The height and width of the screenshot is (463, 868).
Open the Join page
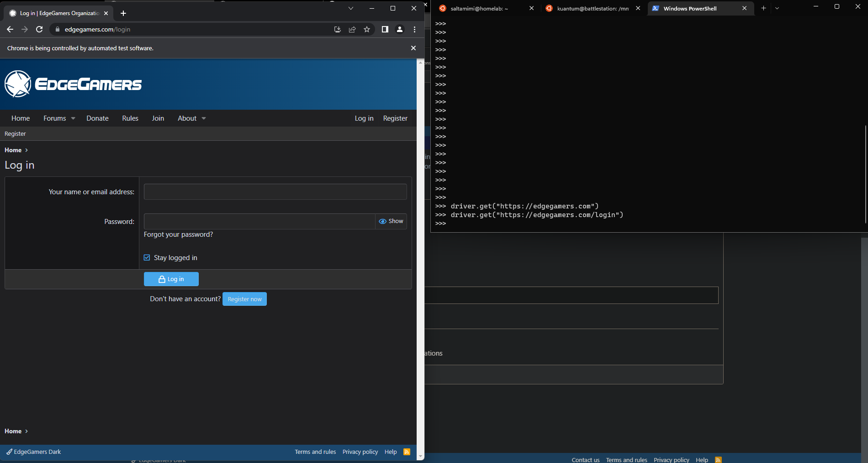(x=158, y=118)
